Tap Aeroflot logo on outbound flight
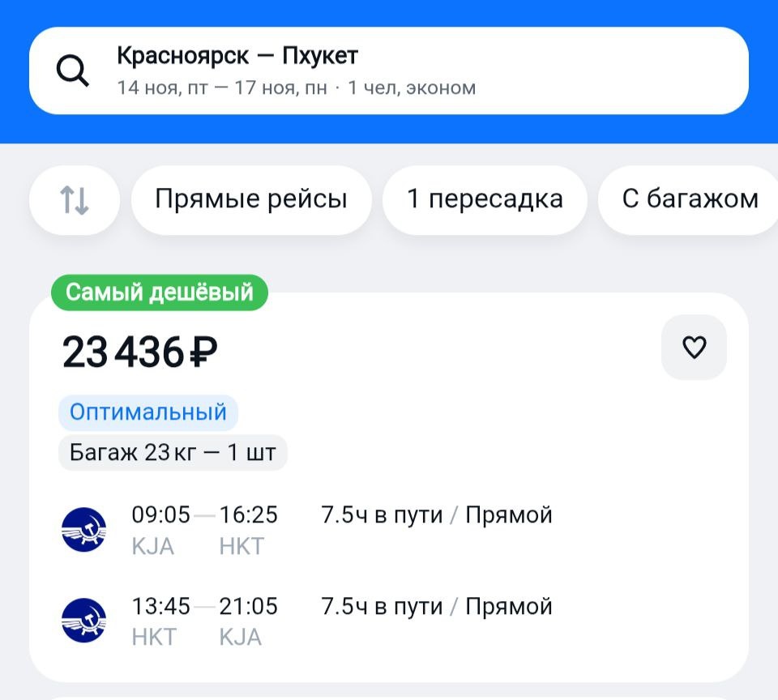The height and width of the screenshot is (700, 778). point(83,530)
